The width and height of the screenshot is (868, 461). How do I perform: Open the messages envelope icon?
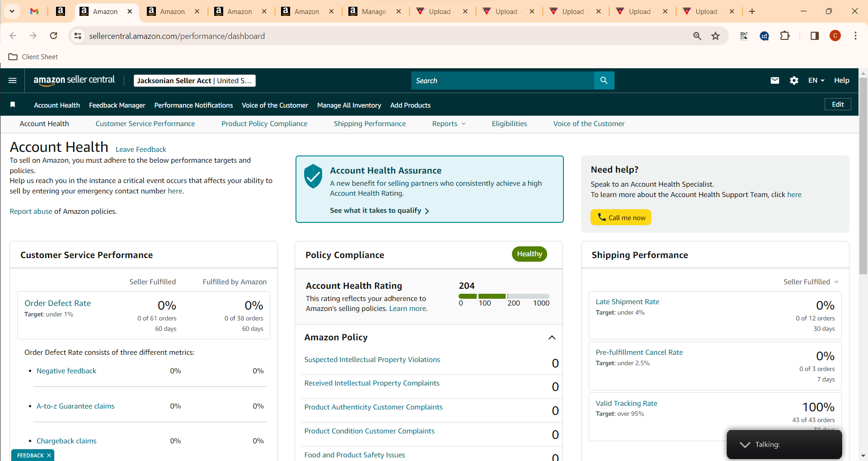[x=775, y=80]
